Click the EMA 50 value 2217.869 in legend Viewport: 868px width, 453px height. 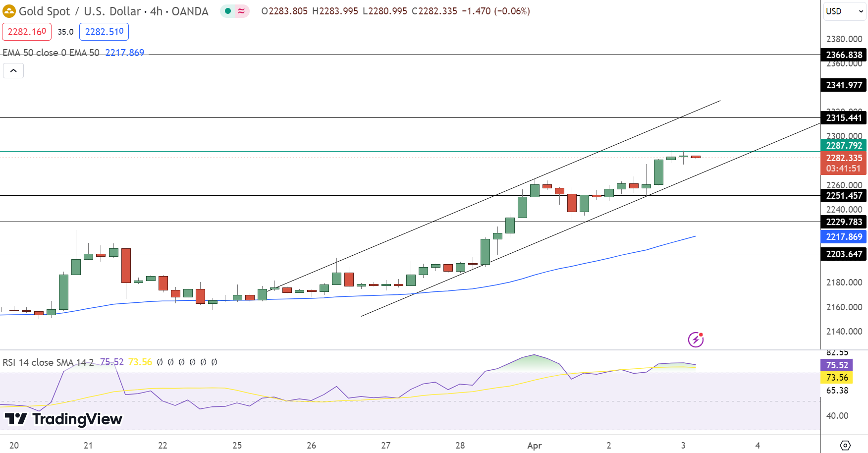[124, 53]
